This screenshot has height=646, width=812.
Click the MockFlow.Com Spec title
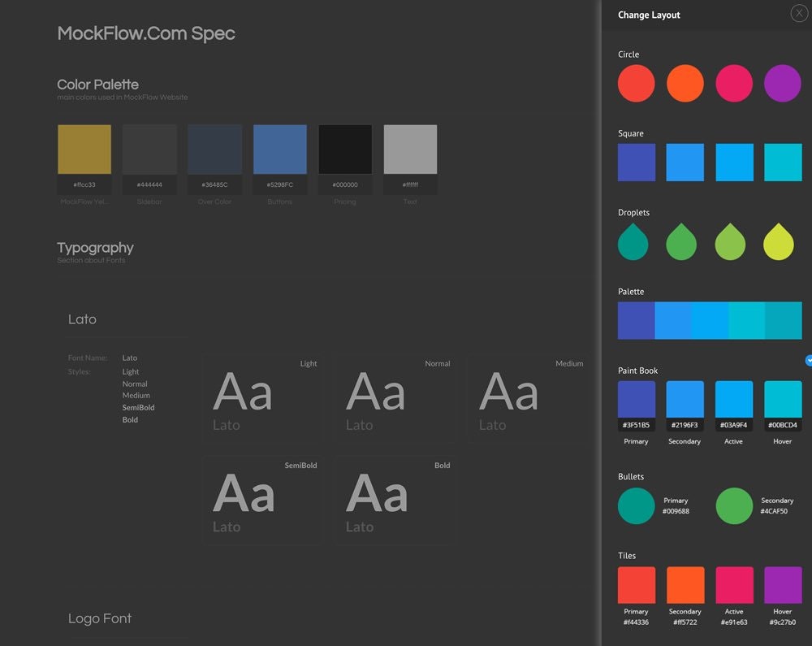point(146,33)
